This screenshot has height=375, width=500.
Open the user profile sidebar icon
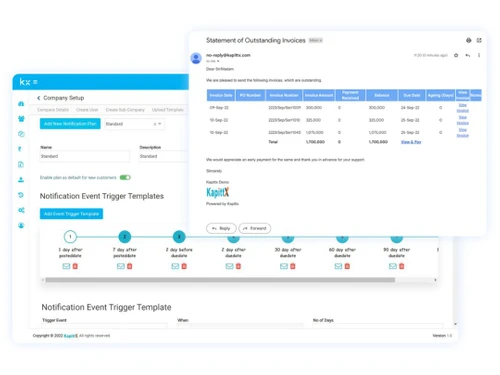coord(21,225)
